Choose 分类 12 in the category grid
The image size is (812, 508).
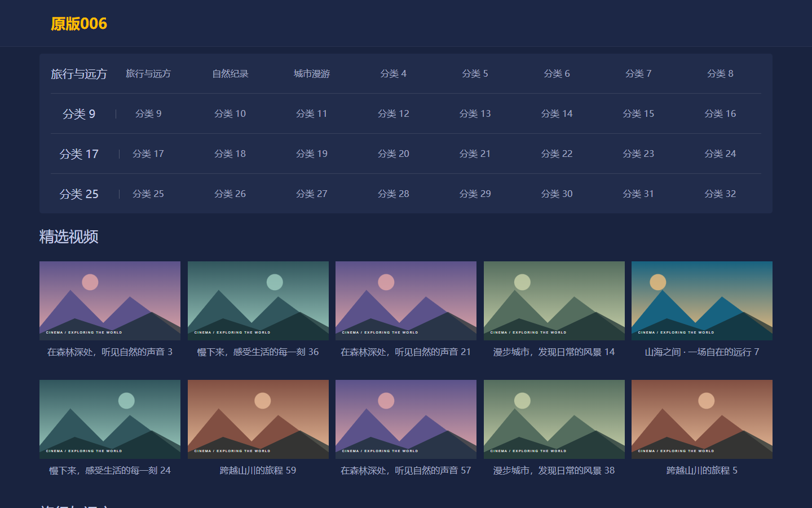click(394, 114)
